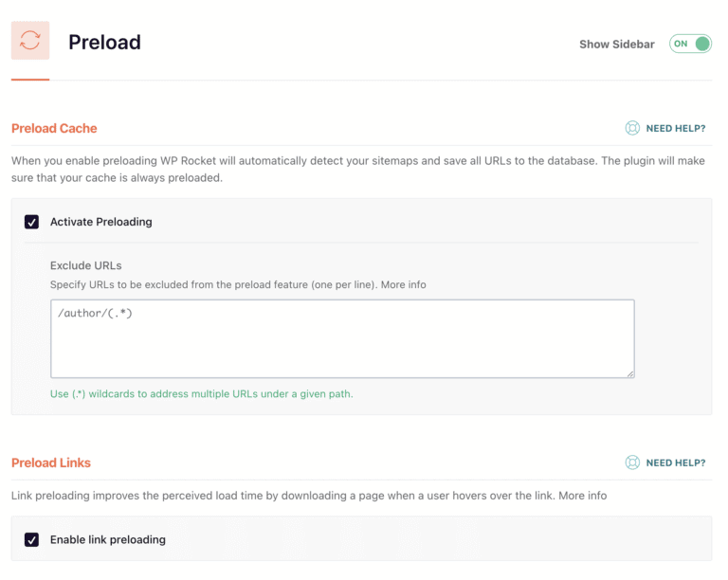This screenshot has width=728, height=580.
Task: Focus the Exclude URLs text area
Action: click(342, 338)
